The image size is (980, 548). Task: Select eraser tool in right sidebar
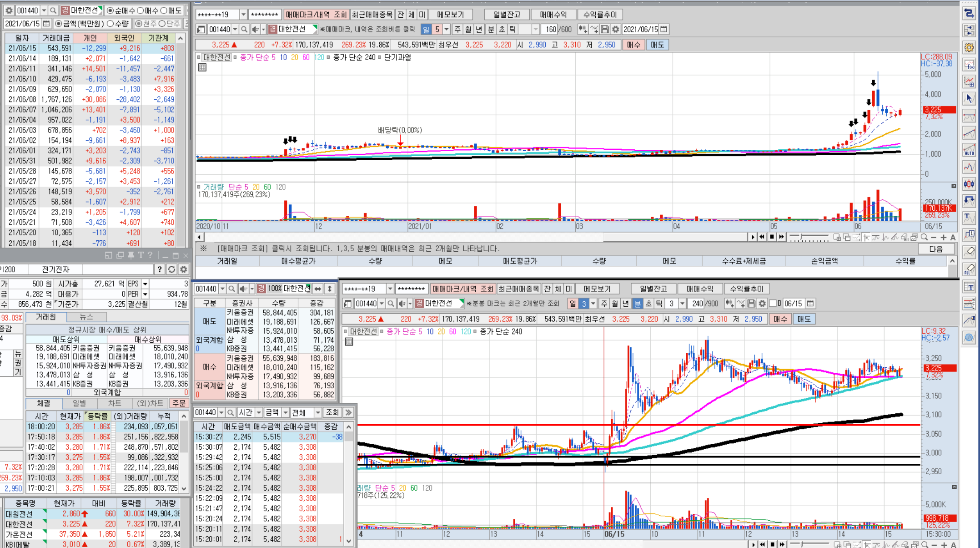point(969,252)
